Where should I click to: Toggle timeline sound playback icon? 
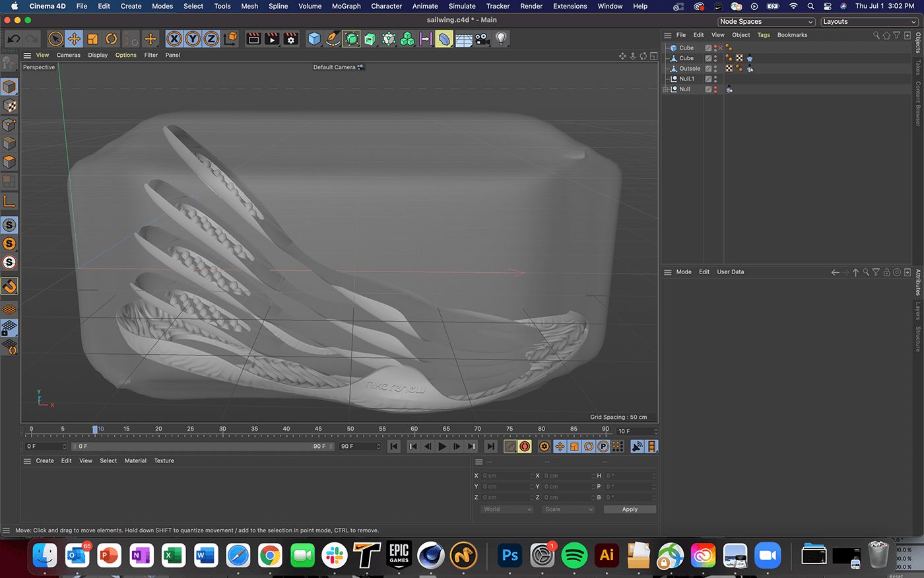point(638,447)
